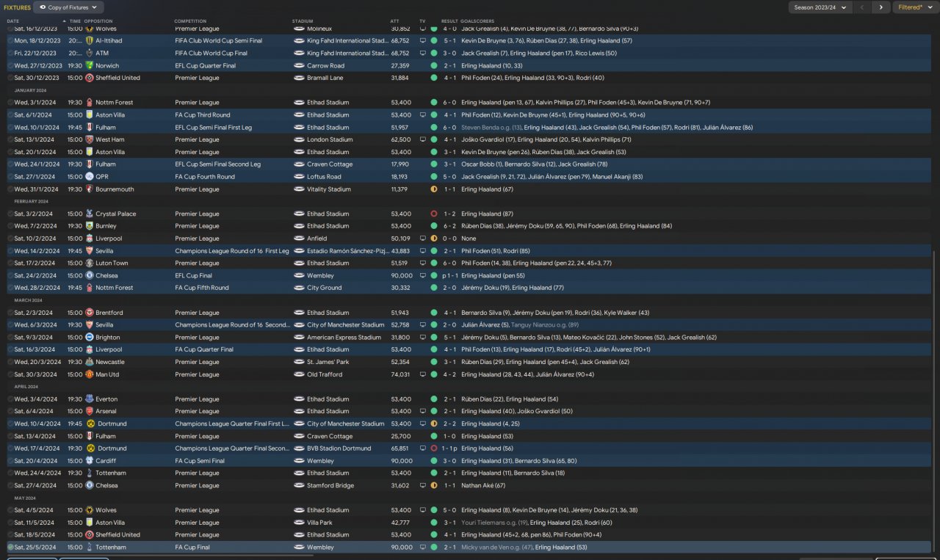The width and height of the screenshot is (940, 560).
Task: Open the American Express Stadium link
Action: (344, 338)
